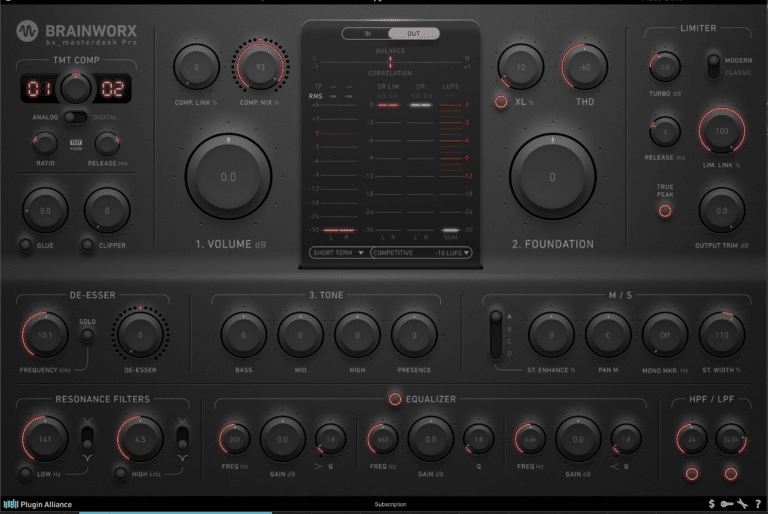
Task: Switch the Modern/Classic limiter selector
Action: (713, 66)
